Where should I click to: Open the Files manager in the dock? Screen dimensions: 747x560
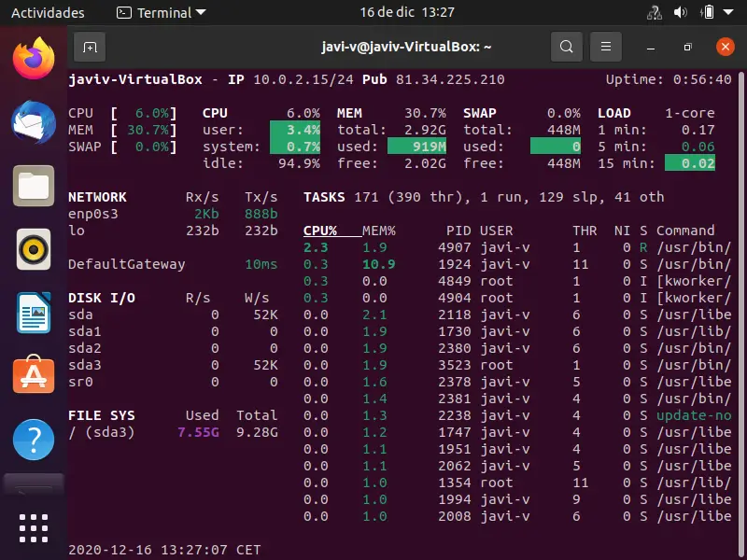click(x=34, y=186)
